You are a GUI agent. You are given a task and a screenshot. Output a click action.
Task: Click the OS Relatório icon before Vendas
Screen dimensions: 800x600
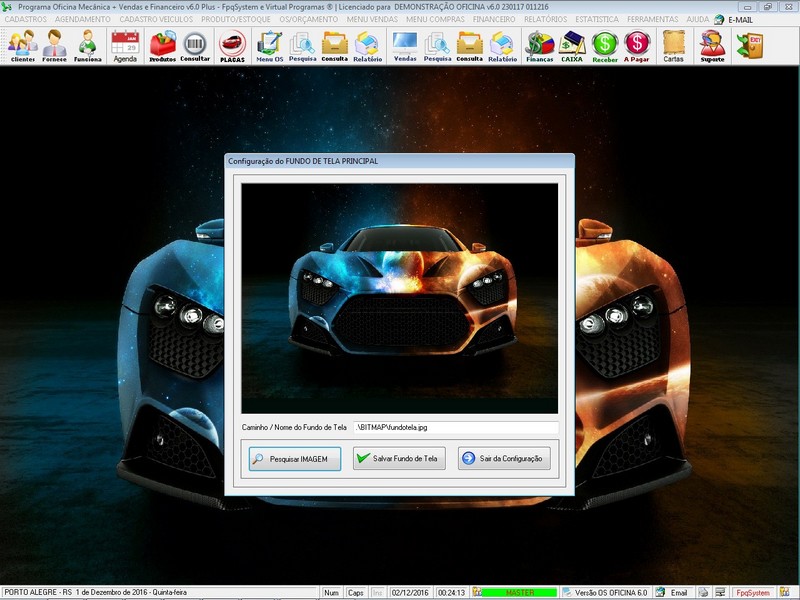point(367,46)
